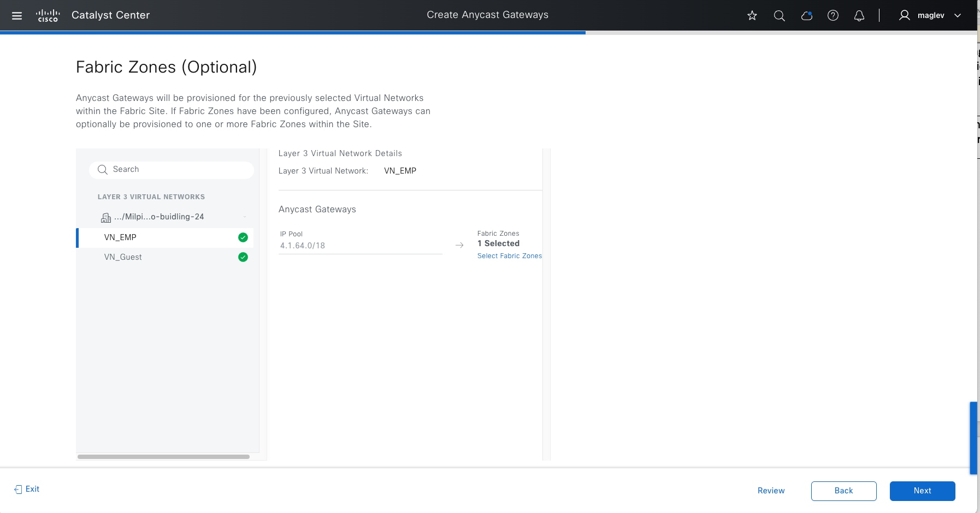Select VN_EMP virtual network
Image resolution: width=980 pixels, height=513 pixels.
pyautogui.click(x=120, y=237)
